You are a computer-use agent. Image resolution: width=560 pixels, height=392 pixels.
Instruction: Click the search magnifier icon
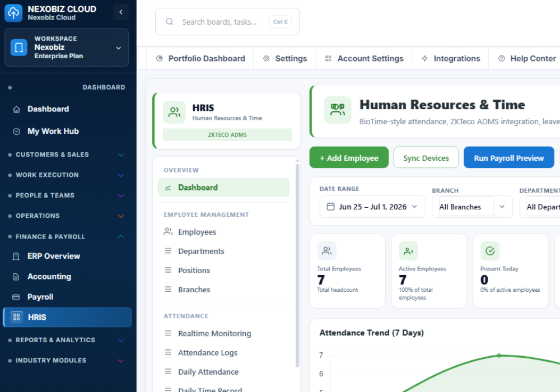pos(169,22)
